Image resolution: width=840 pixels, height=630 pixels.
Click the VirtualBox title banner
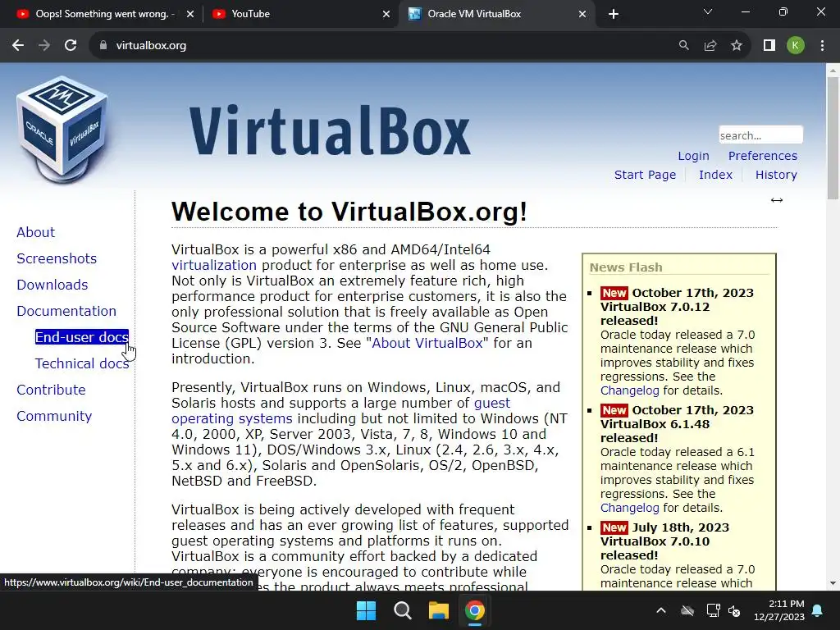(330, 130)
